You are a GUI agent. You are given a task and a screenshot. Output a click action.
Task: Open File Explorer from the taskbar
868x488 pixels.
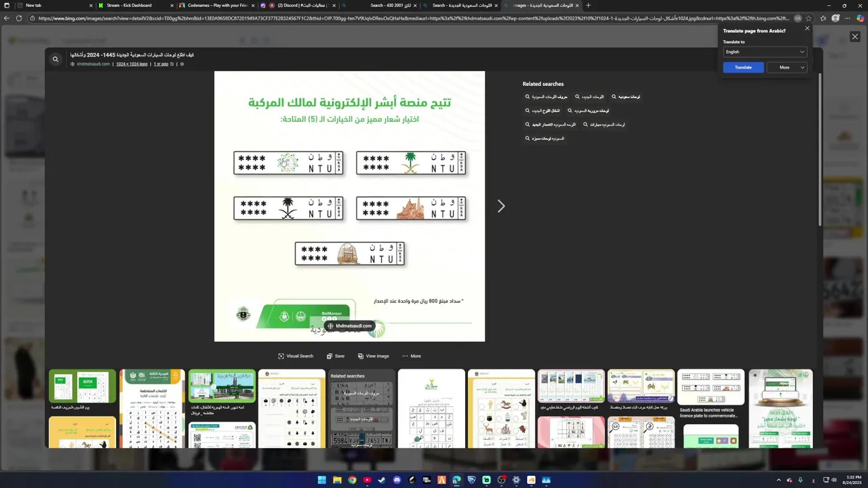click(337, 480)
